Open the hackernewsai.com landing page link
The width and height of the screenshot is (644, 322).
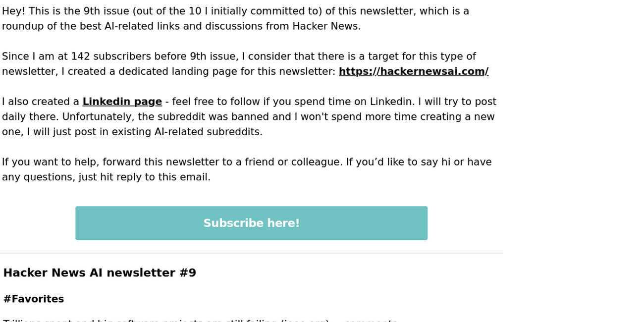tap(413, 72)
